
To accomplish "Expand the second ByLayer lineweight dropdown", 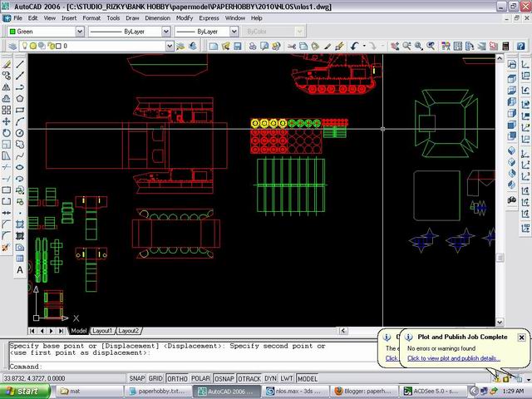I will pyautogui.click(x=234, y=32).
